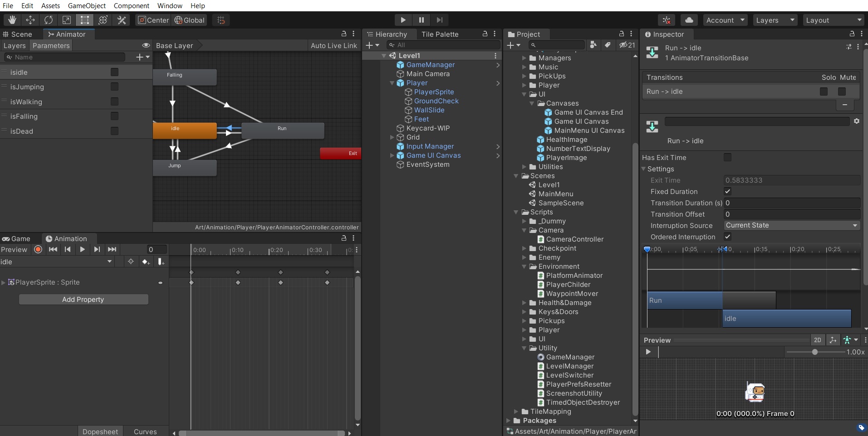This screenshot has height=436, width=868.
Task: Open add parameter plus dropdown
Action: point(142,57)
